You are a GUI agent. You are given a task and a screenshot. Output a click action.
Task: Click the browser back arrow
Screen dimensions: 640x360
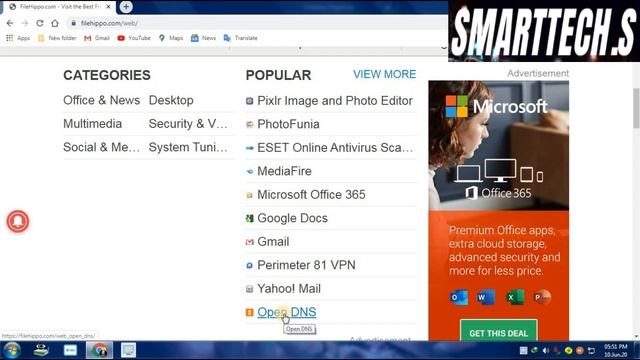coord(10,23)
